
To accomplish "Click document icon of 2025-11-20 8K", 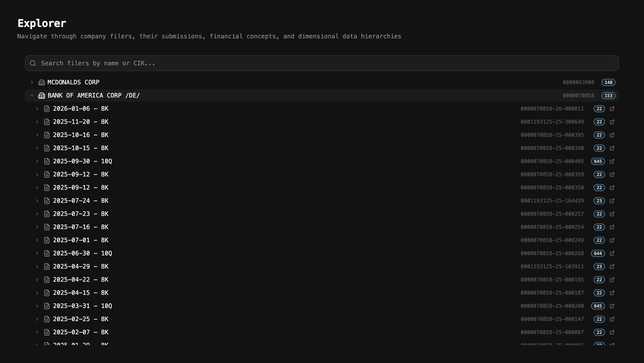I will [x=47, y=122].
